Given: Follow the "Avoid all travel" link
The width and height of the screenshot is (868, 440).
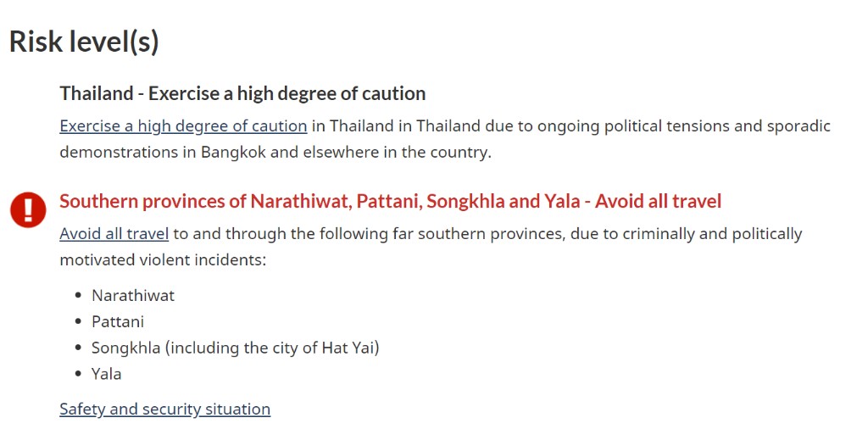Looking at the screenshot, I should click(x=114, y=233).
